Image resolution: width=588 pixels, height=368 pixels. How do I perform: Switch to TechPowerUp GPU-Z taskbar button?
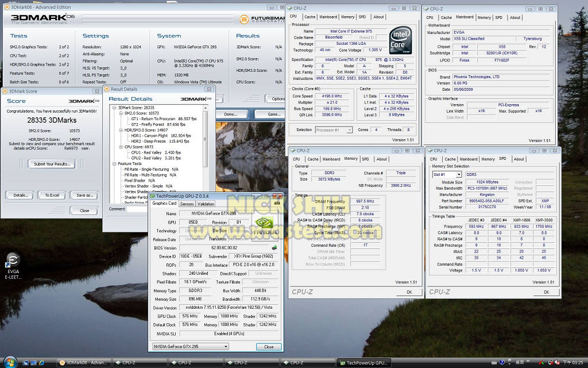coord(364,362)
